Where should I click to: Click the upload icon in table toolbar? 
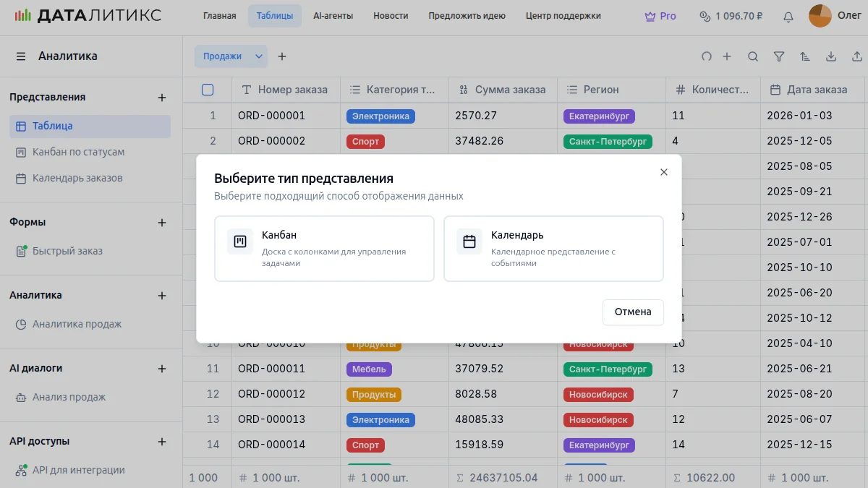pos(857,56)
